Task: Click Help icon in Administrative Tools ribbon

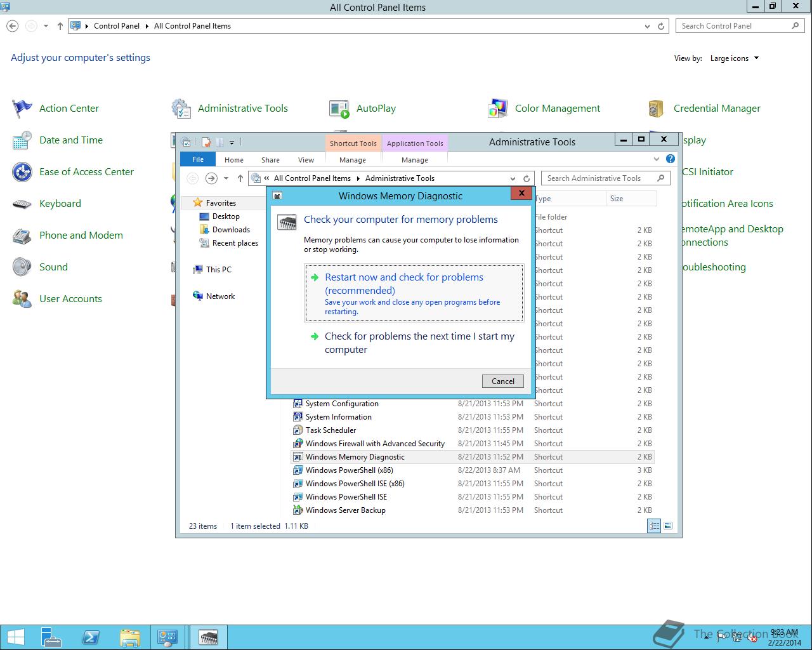Action: [x=671, y=159]
